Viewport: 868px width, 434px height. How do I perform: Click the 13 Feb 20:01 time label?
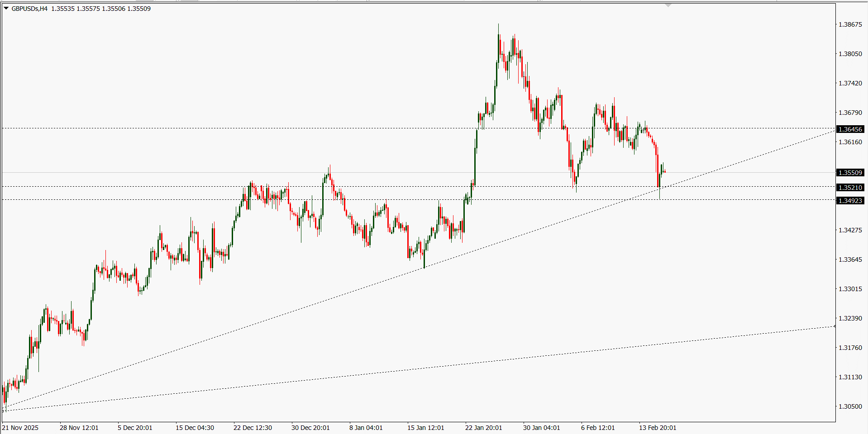[657, 428]
